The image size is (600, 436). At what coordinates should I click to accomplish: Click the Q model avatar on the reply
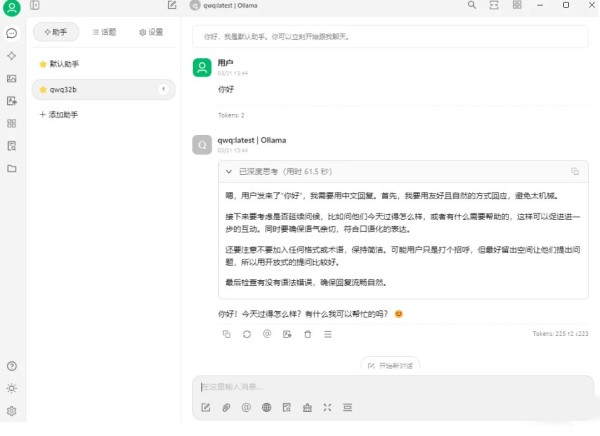point(202,145)
